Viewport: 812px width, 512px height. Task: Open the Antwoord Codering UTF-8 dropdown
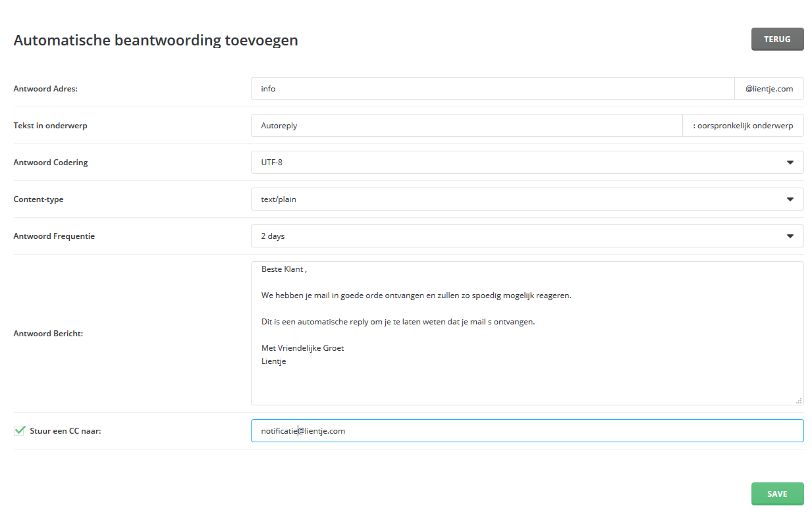(x=527, y=163)
